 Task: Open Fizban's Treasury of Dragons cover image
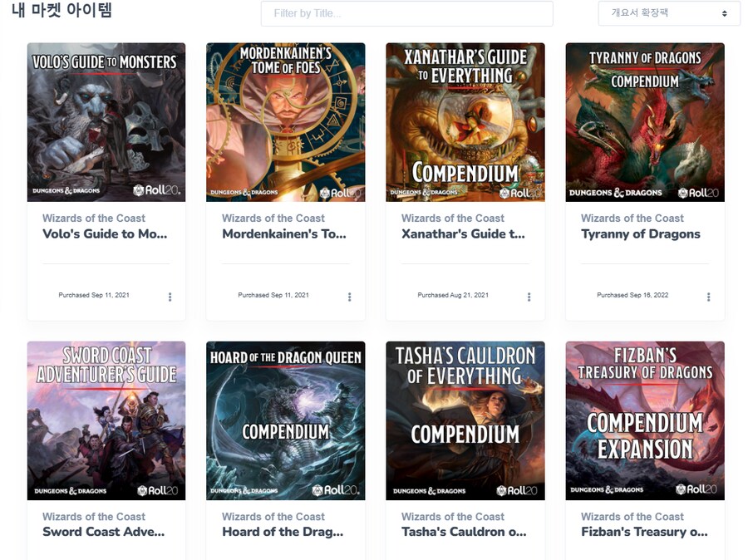coord(645,420)
